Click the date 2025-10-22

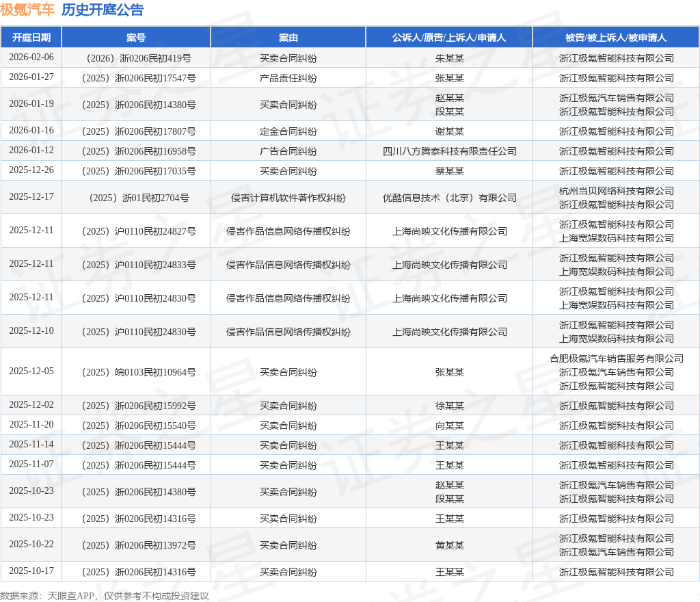coord(31,545)
